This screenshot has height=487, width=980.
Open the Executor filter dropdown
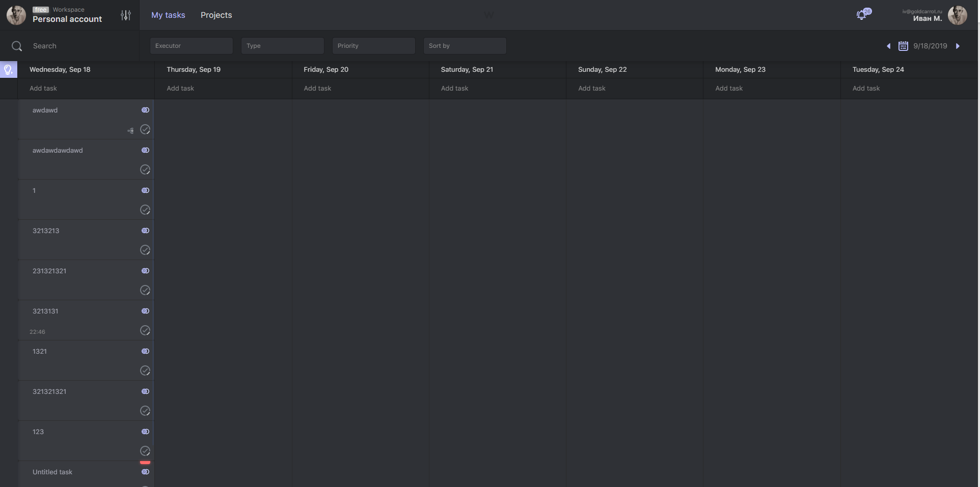(x=192, y=46)
